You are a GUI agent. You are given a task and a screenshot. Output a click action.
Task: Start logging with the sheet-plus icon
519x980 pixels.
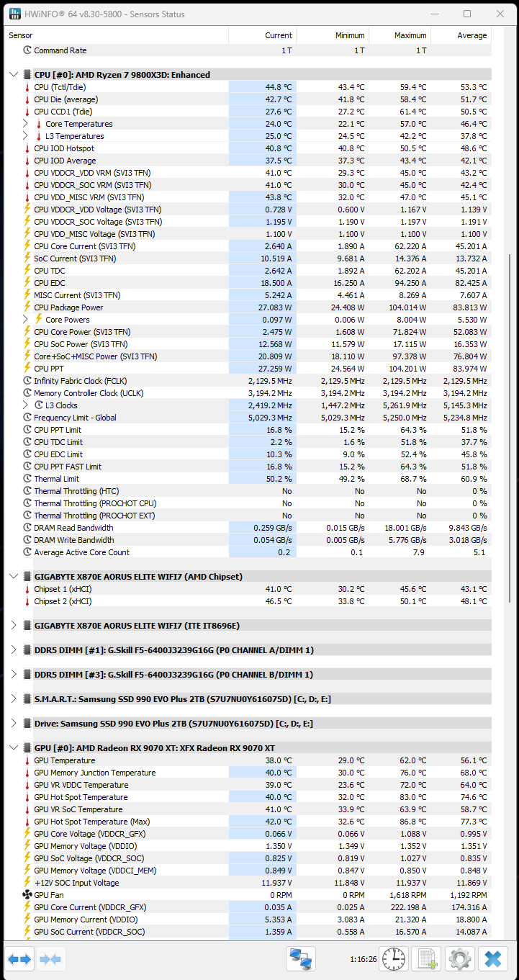click(x=427, y=959)
